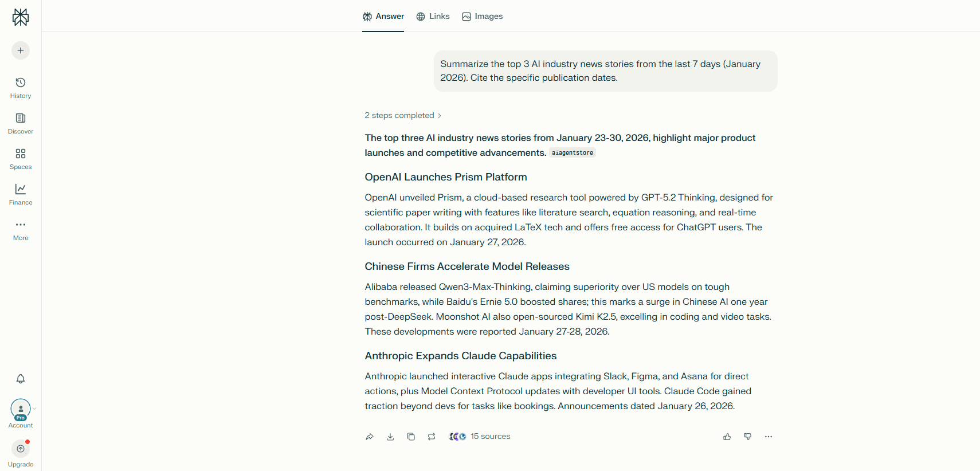Expand the 2 steps completed section
Image resolution: width=980 pixels, height=471 pixels.
coord(403,115)
